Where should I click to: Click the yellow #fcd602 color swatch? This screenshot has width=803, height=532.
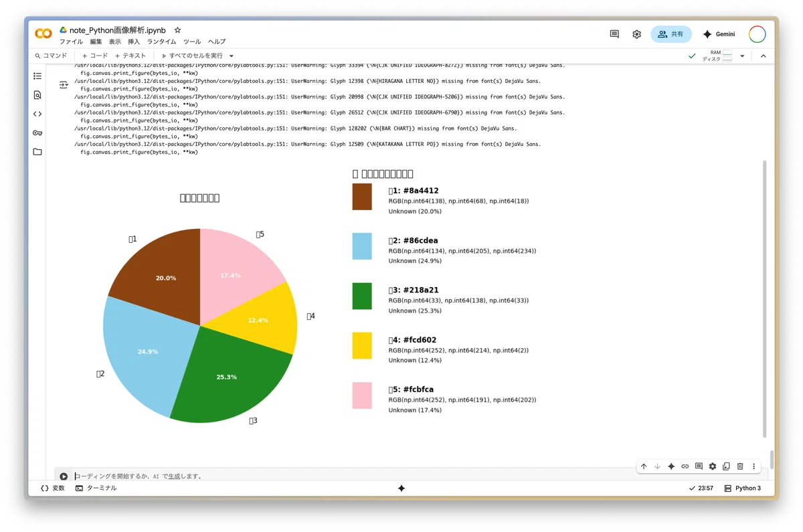tap(362, 345)
